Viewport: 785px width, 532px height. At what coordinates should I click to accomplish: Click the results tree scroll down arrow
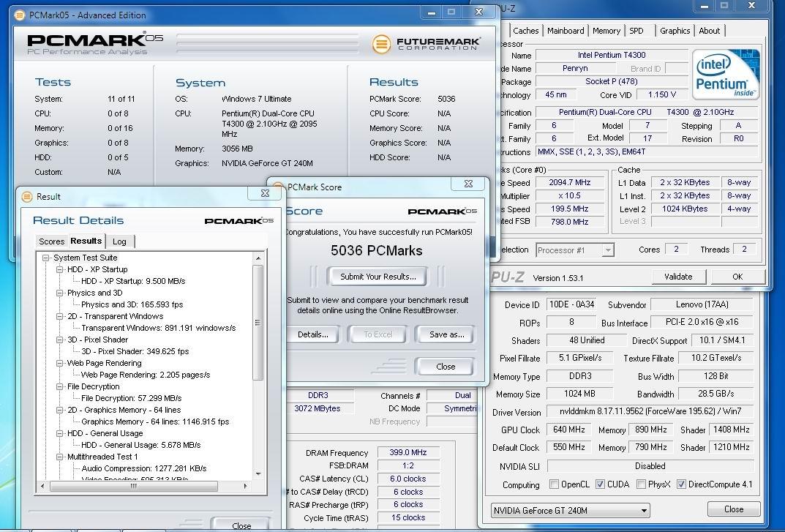click(x=258, y=473)
